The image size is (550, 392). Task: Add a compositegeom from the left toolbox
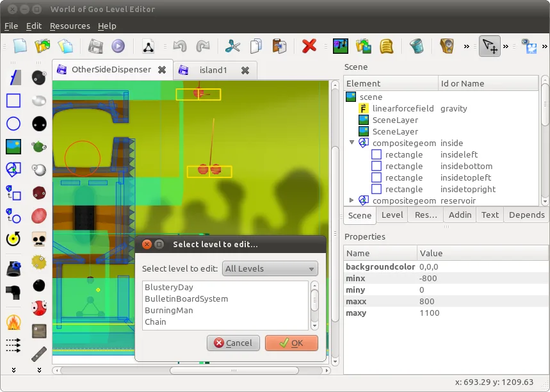[x=13, y=170]
